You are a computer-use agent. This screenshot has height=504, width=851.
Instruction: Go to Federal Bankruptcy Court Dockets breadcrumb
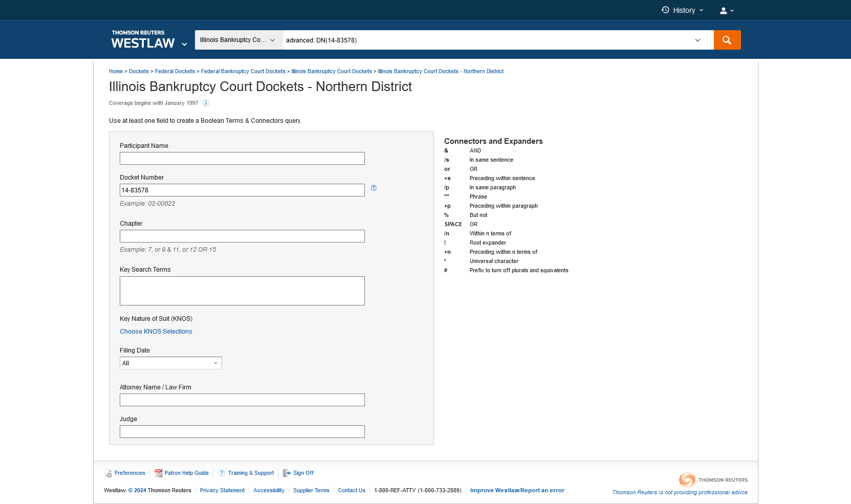[243, 72]
